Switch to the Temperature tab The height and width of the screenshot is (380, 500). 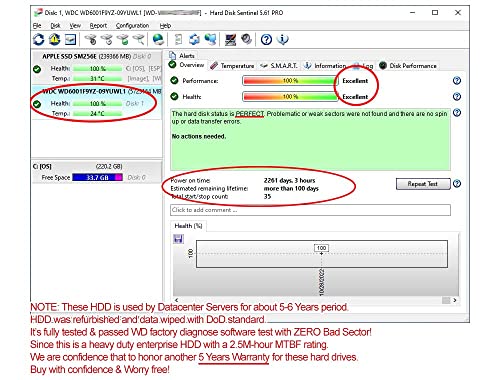pos(233,66)
